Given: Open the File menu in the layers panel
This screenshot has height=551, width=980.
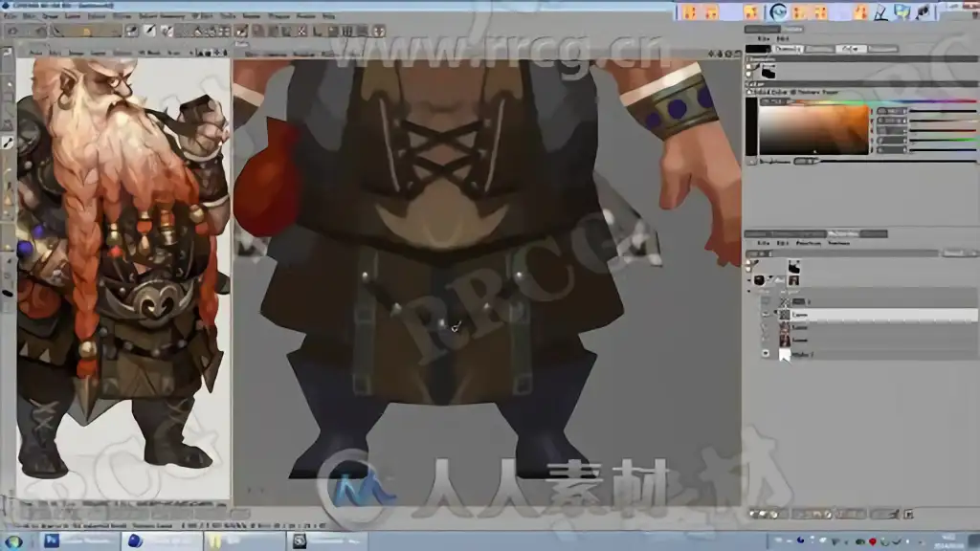Looking at the screenshot, I should (763, 243).
